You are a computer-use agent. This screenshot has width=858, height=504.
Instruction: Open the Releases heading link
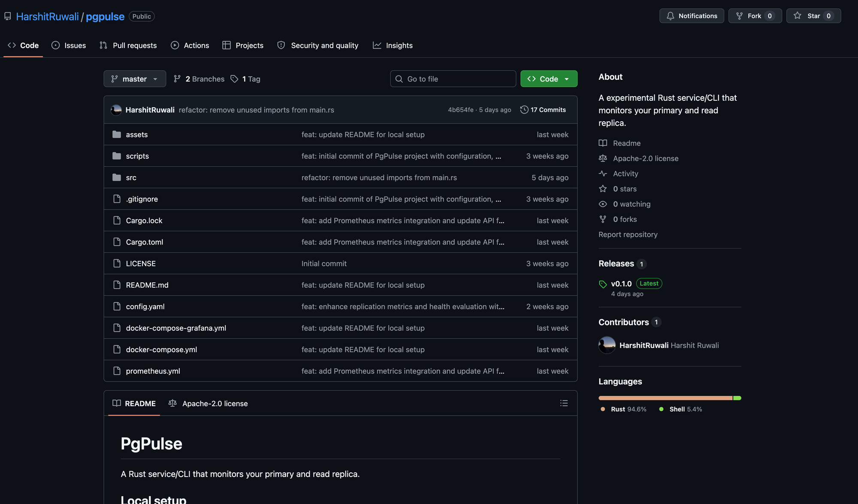coord(616,264)
